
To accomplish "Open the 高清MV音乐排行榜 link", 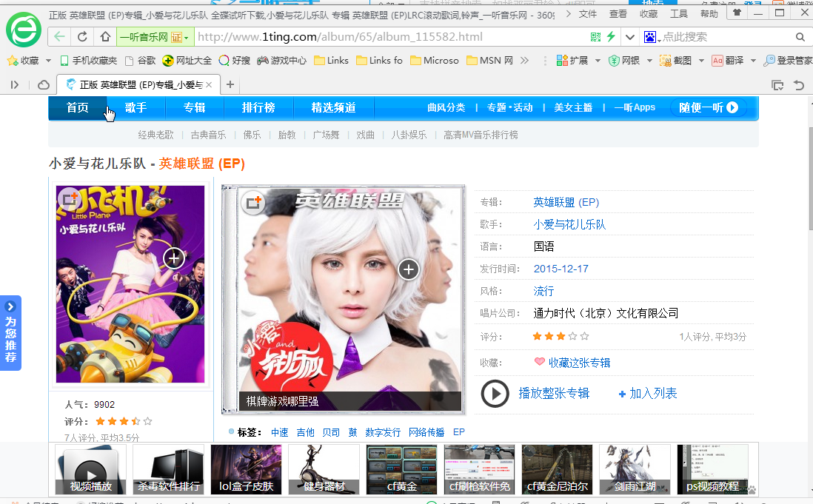I will pos(481,135).
